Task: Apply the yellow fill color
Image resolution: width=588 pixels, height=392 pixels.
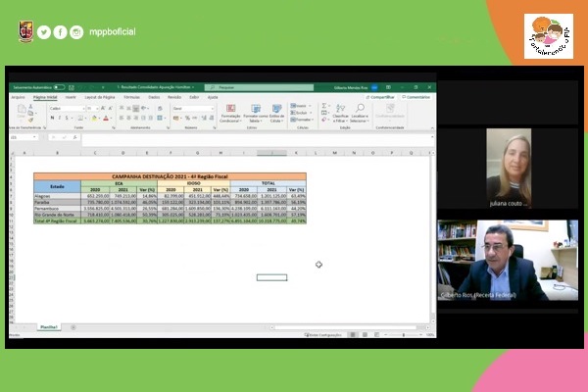Action: (x=94, y=119)
